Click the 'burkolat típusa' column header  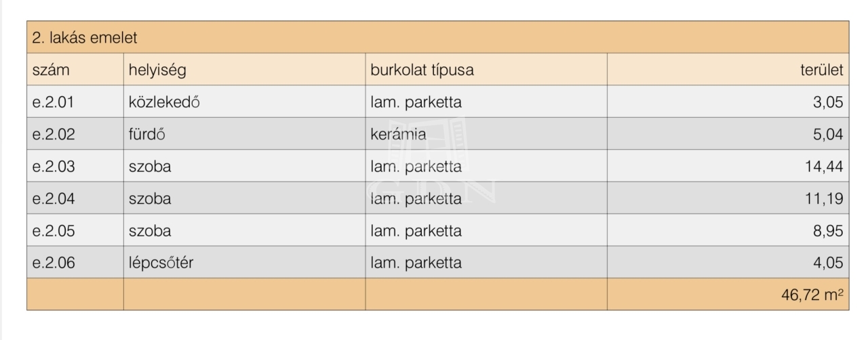tap(422, 70)
